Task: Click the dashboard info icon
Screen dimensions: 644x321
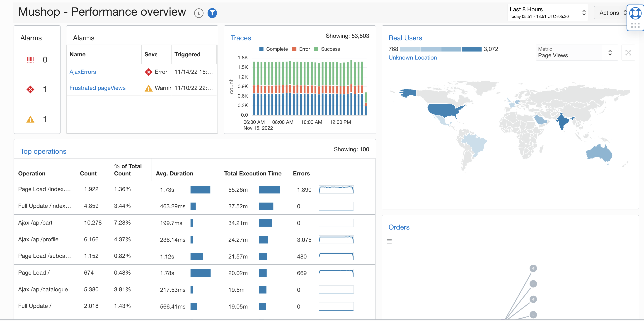Action: click(199, 13)
